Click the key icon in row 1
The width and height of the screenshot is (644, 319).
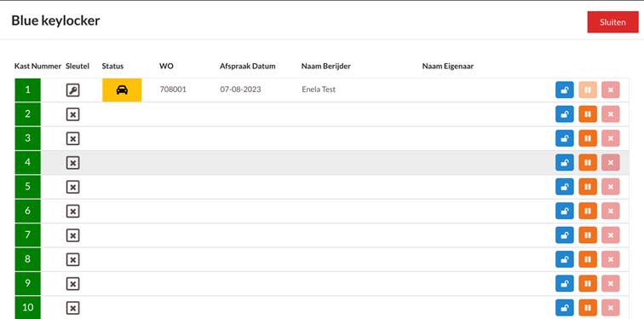point(72,90)
